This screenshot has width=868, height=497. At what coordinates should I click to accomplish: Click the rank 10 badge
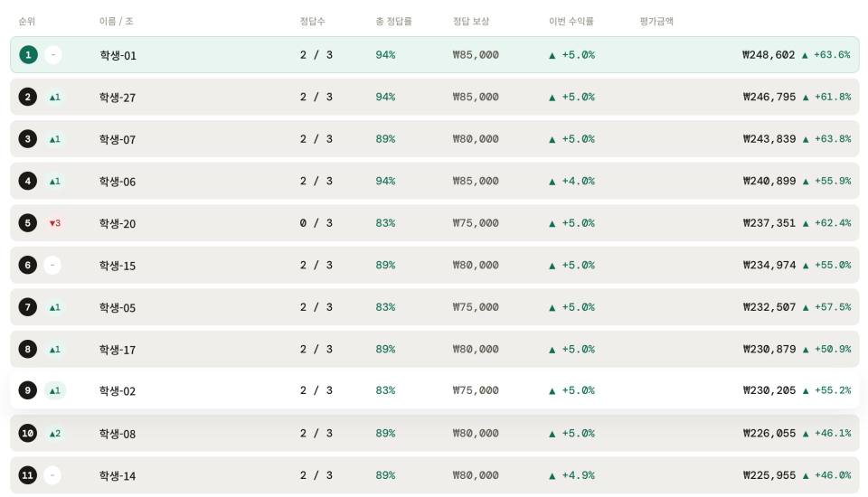coord(28,433)
